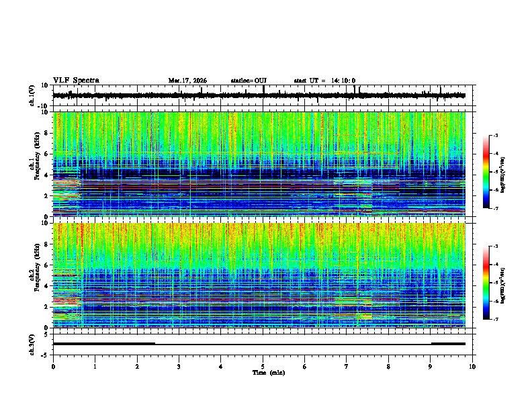Click the '-7' label on ch.1 color scale
The image size is (532, 411).
[x=495, y=208]
